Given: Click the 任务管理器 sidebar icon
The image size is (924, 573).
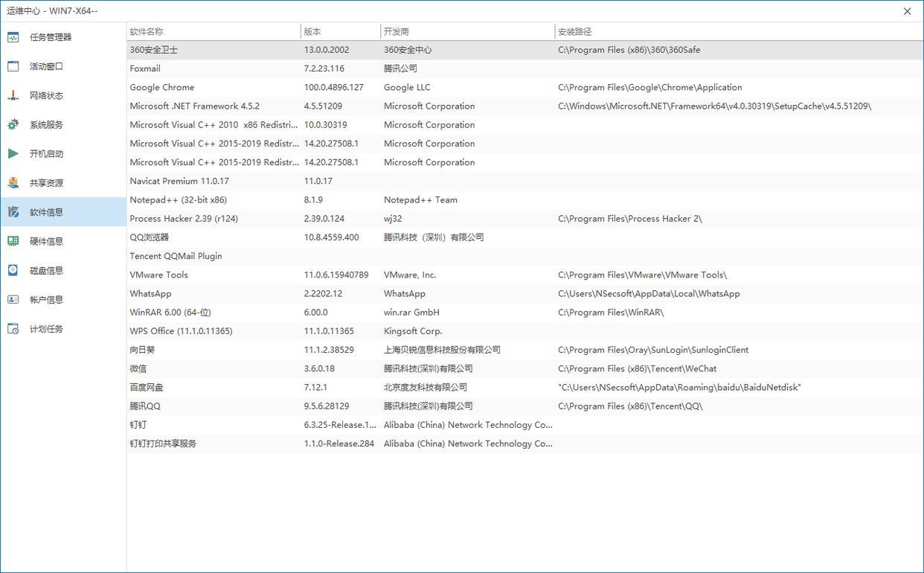Looking at the screenshot, I should click(13, 37).
